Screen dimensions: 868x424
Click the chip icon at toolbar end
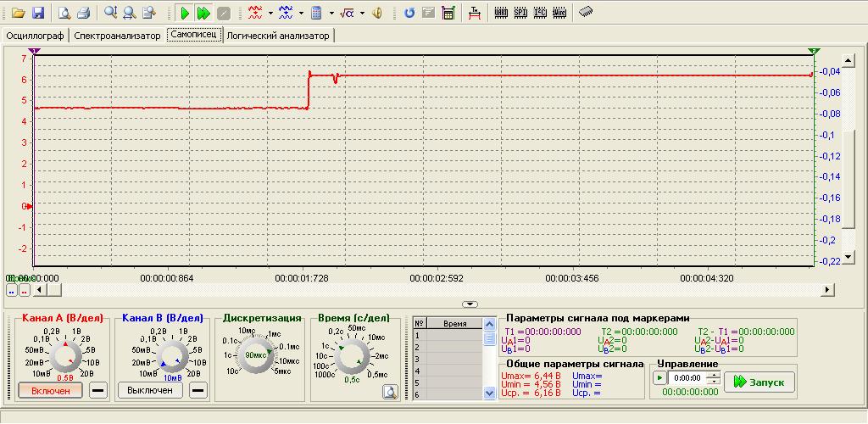586,13
